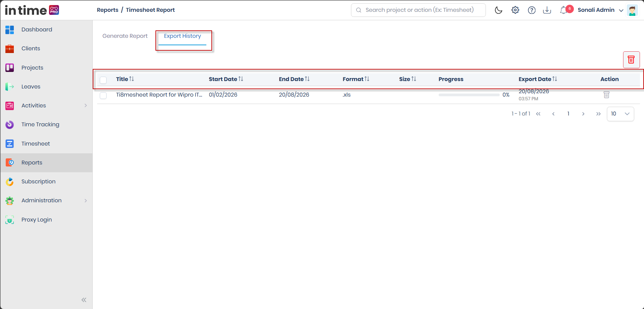This screenshot has height=309, width=644.
Task: Select the Export History tab
Action: pyautogui.click(x=182, y=36)
